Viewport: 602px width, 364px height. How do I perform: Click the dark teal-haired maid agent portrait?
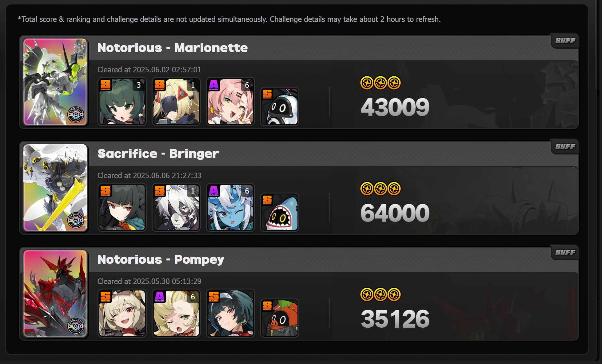tap(230, 313)
